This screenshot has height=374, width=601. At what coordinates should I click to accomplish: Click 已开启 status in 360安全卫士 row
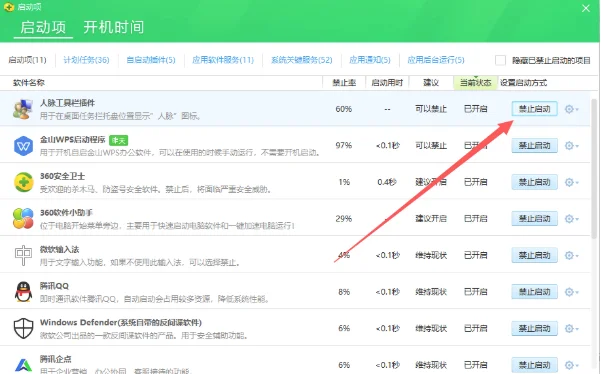coord(475,182)
